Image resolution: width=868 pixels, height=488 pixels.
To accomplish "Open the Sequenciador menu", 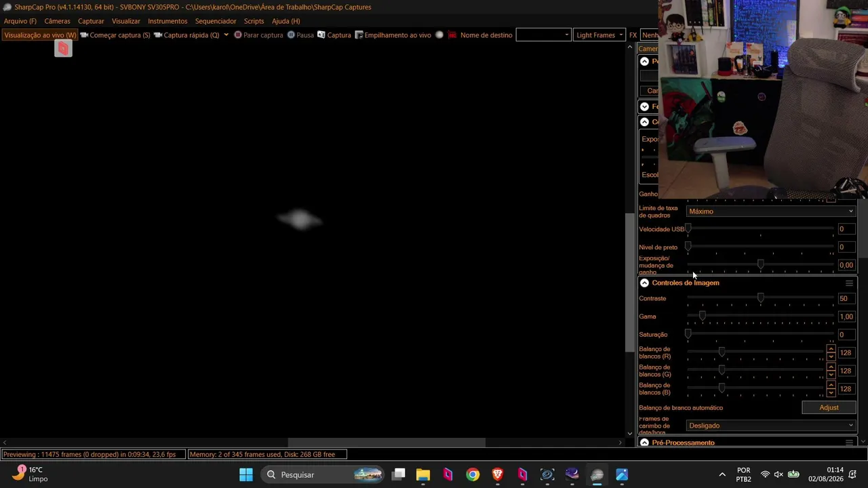I will (216, 21).
